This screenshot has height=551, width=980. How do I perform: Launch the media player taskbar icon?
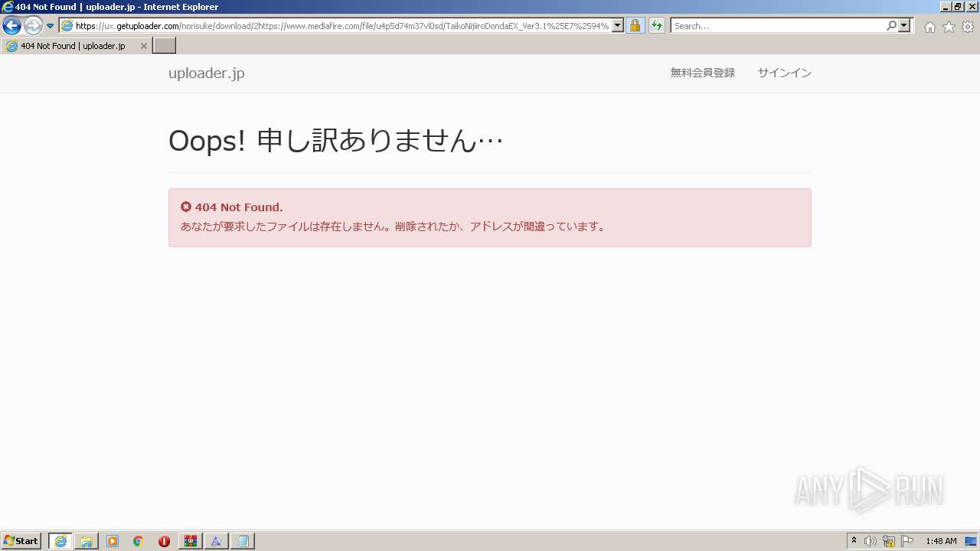tap(113, 541)
